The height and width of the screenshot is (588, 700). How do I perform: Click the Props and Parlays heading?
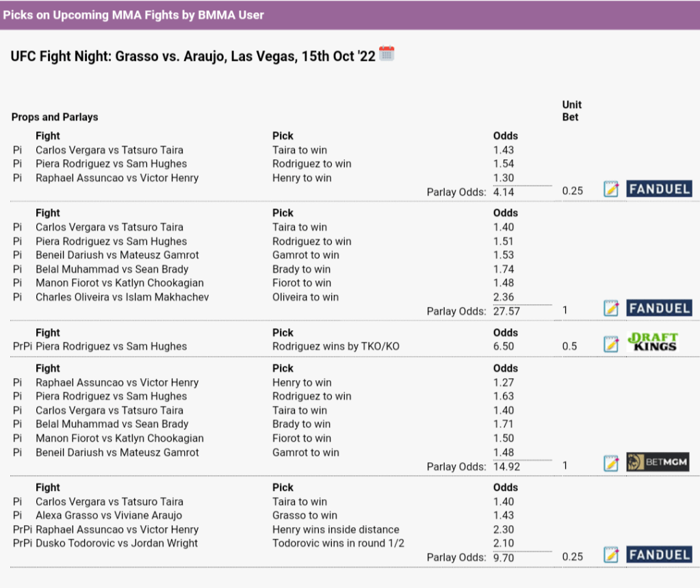pyautogui.click(x=55, y=117)
